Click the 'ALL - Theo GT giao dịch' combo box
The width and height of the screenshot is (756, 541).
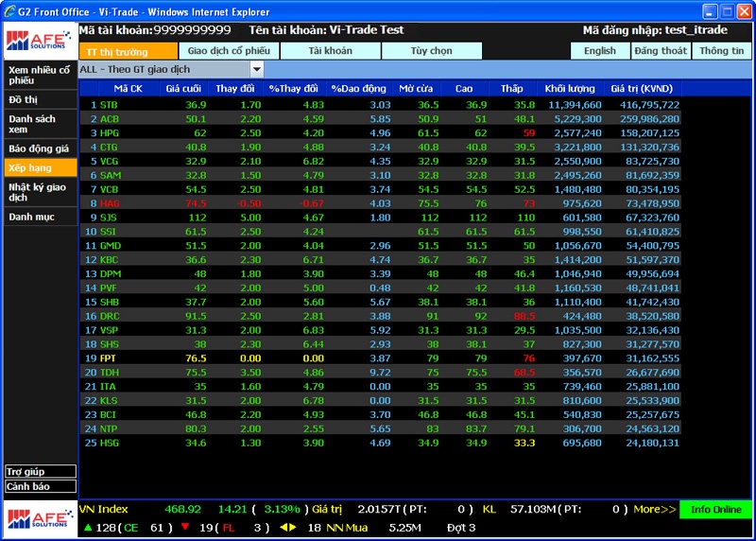[x=171, y=69]
